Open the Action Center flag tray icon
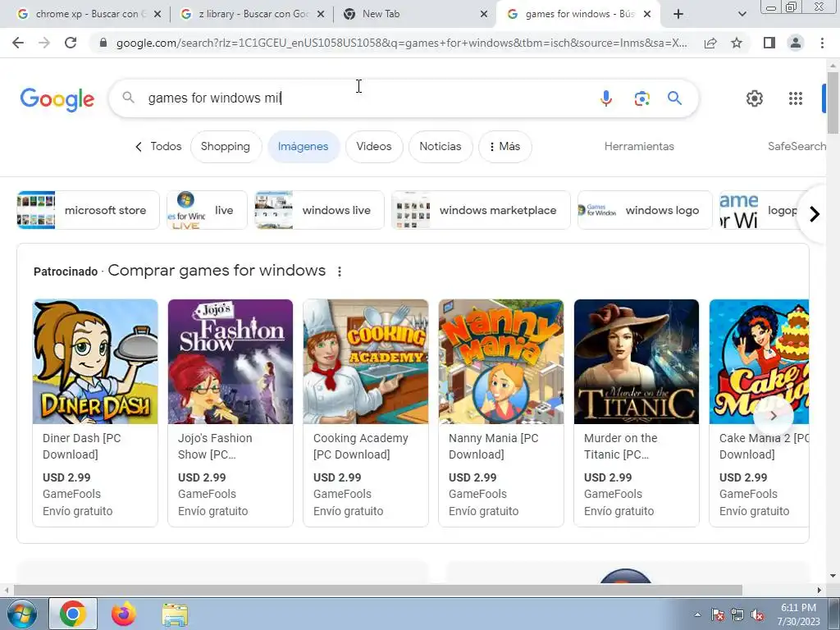Viewport: 840px width, 630px height. (717, 614)
